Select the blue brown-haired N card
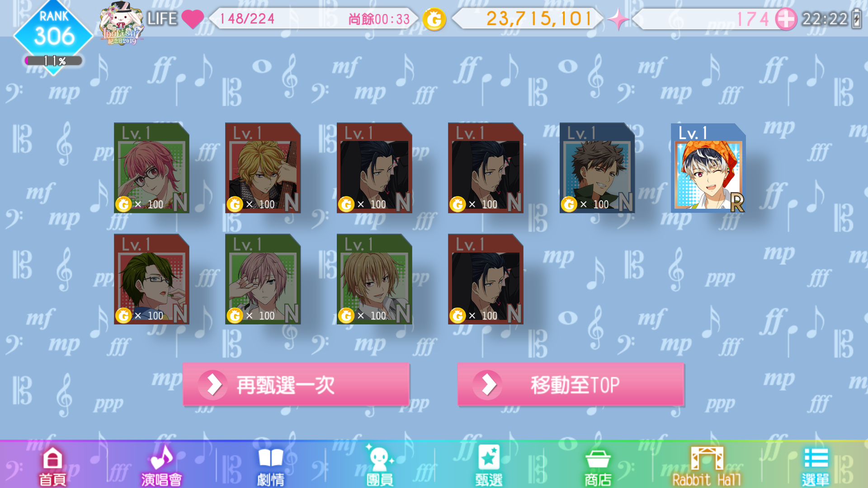This screenshot has width=868, height=488. click(x=597, y=168)
